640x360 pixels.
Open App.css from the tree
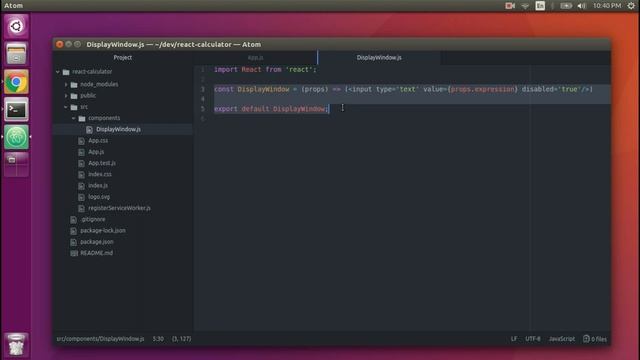point(98,141)
